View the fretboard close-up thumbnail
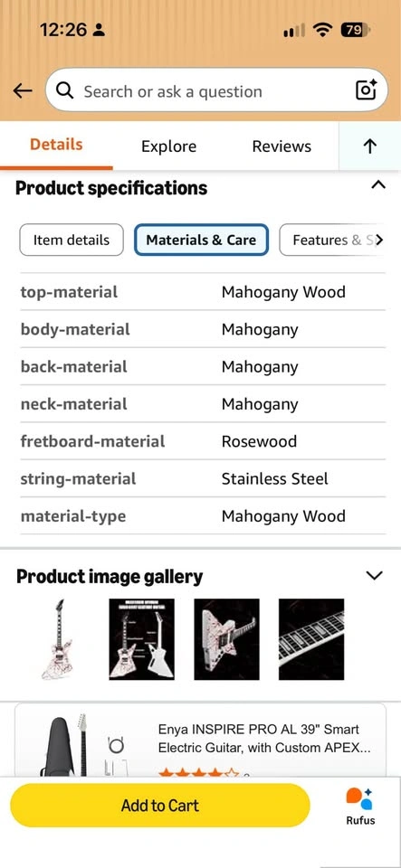The image size is (401, 868). click(311, 639)
